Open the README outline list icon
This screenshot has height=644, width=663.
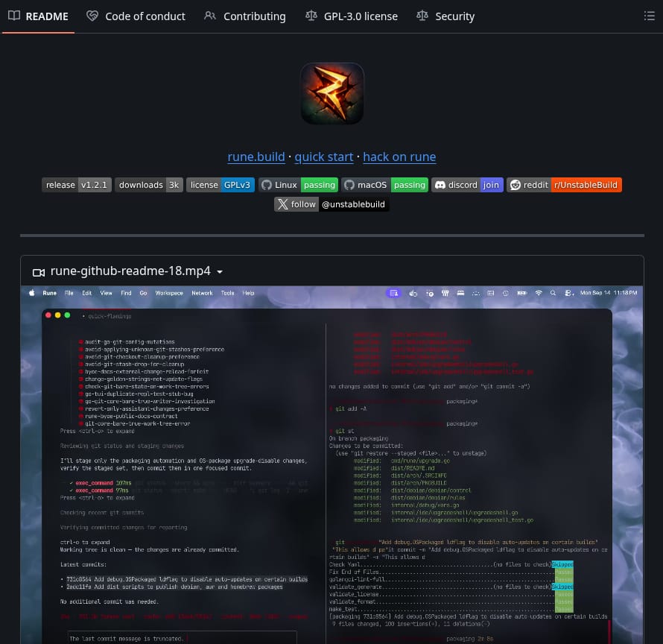coord(649,16)
